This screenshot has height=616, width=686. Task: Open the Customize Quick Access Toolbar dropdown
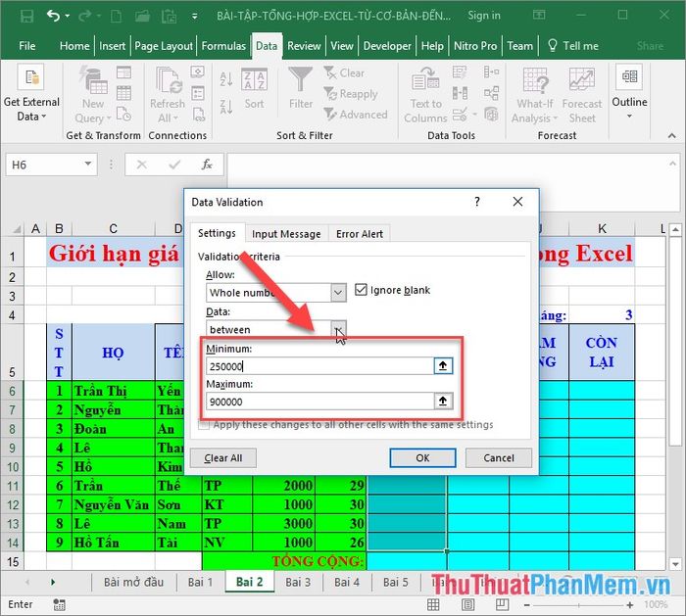[195, 17]
